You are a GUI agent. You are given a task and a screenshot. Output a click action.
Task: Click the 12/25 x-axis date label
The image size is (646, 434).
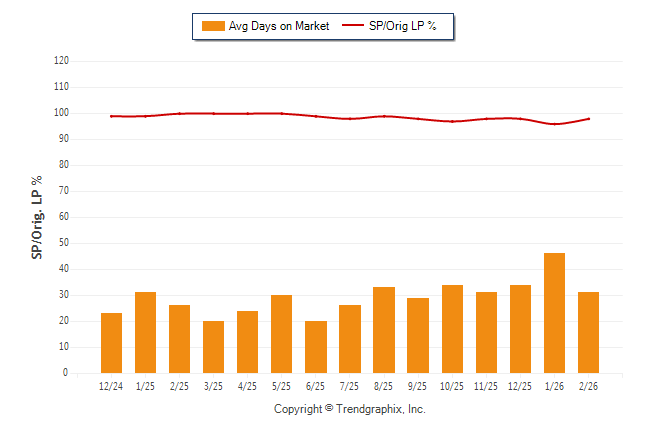(520, 386)
